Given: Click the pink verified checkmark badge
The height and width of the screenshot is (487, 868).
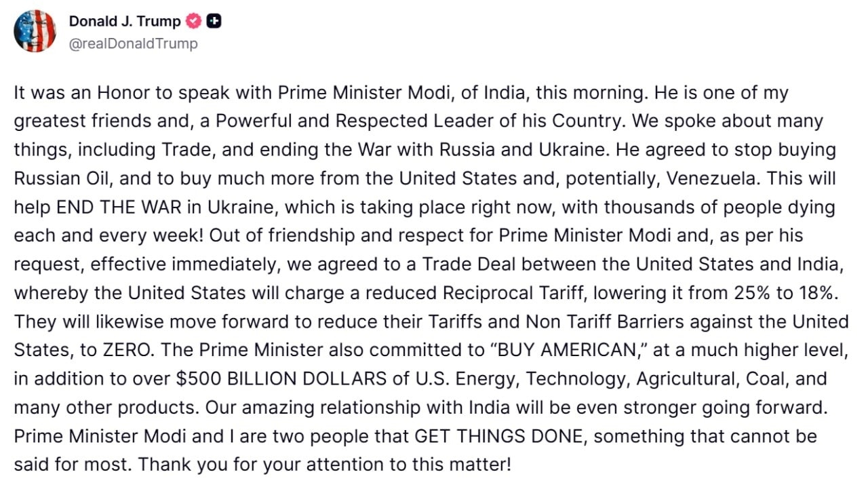Looking at the screenshot, I should [x=193, y=22].
